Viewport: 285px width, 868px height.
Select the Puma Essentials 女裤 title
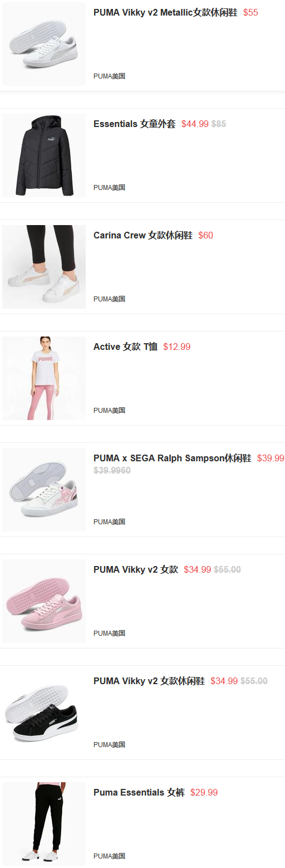[139, 792]
